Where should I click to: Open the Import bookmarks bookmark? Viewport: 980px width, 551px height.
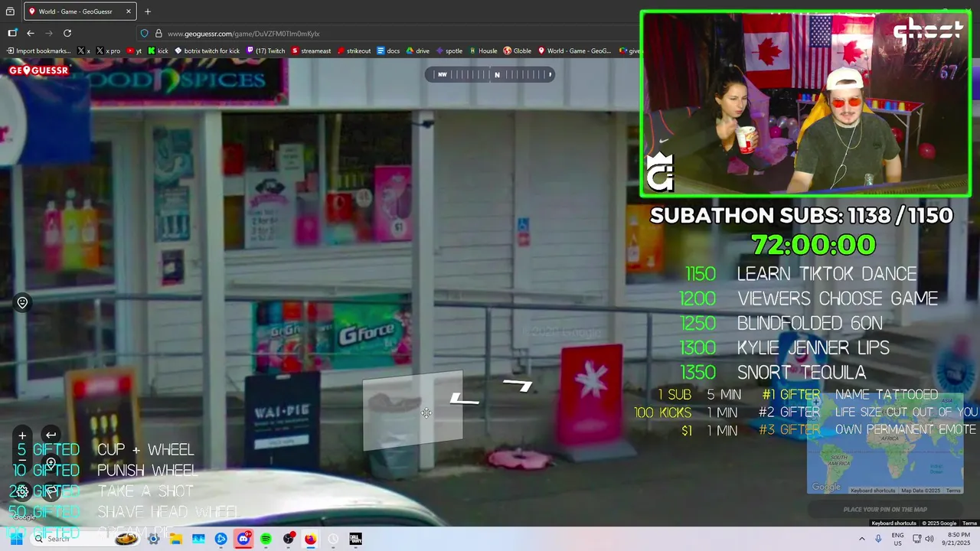pos(39,51)
